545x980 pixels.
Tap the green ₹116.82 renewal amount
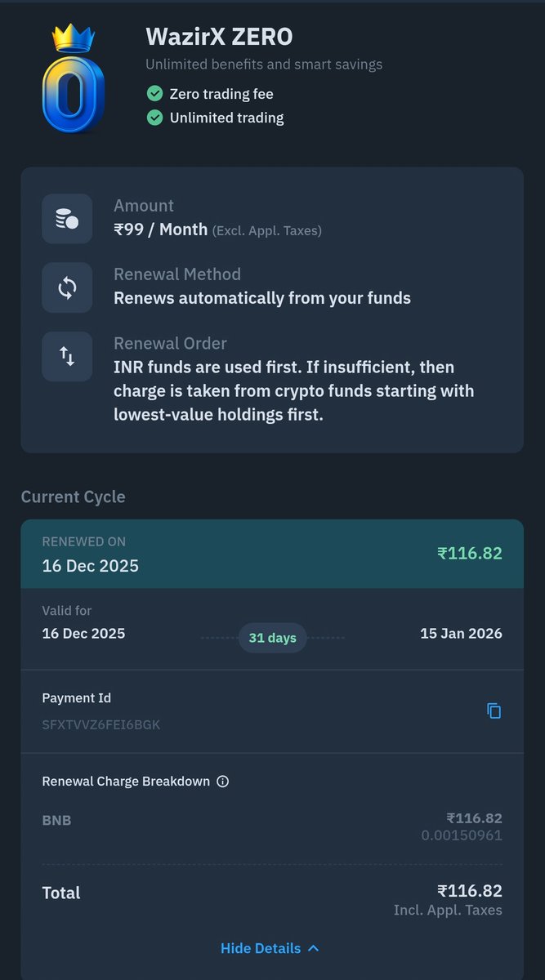click(470, 553)
